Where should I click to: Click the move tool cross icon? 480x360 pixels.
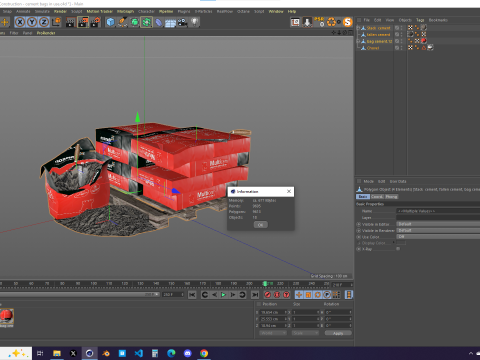click(x=5, y=22)
